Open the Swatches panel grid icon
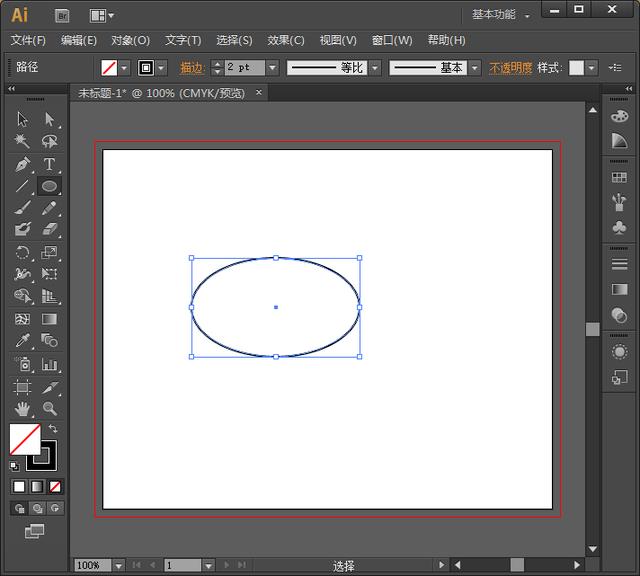This screenshot has width=640, height=576. tap(619, 177)
